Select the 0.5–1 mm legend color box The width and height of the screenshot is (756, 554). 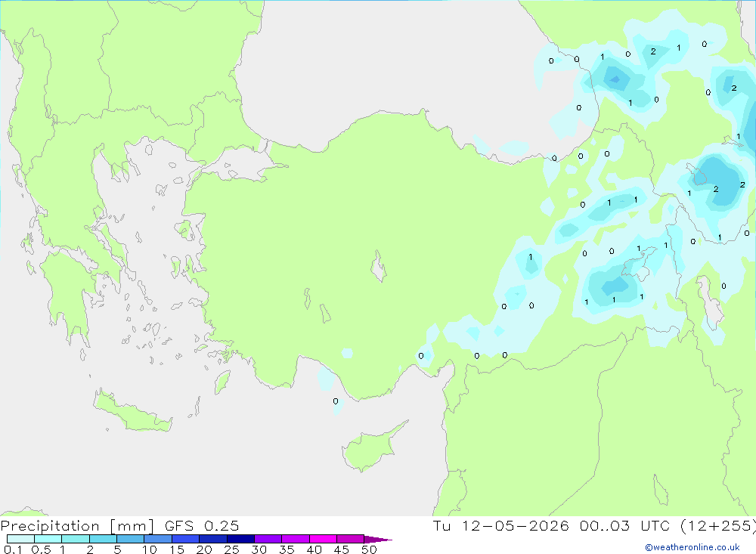click(x=48, y=539)
